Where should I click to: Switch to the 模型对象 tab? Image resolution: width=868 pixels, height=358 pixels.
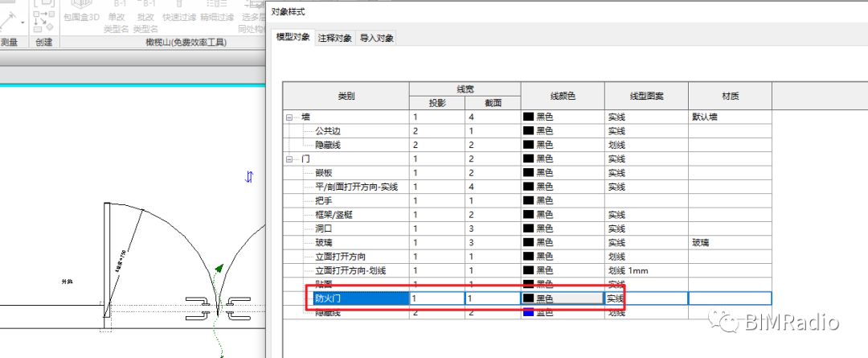[293, 37]
